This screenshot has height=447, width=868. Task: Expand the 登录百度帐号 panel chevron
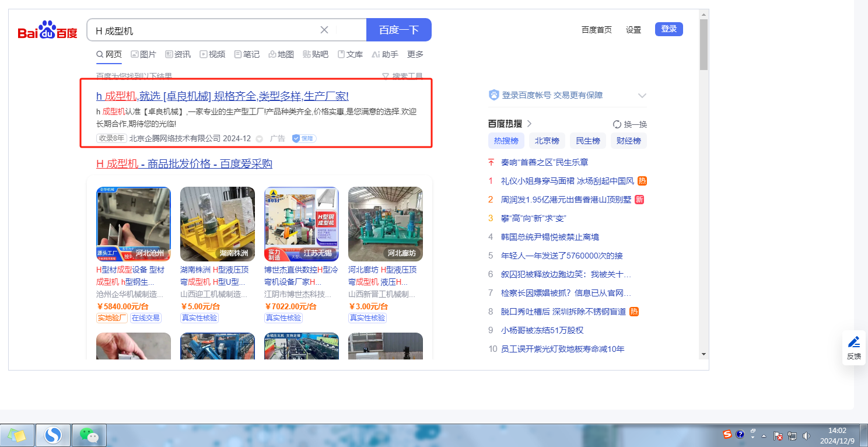coord(642,95)
